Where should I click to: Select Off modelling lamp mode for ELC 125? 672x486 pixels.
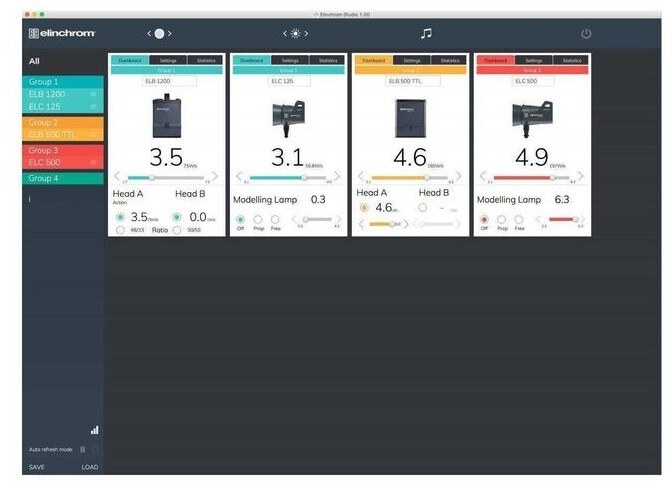point(240,218)
